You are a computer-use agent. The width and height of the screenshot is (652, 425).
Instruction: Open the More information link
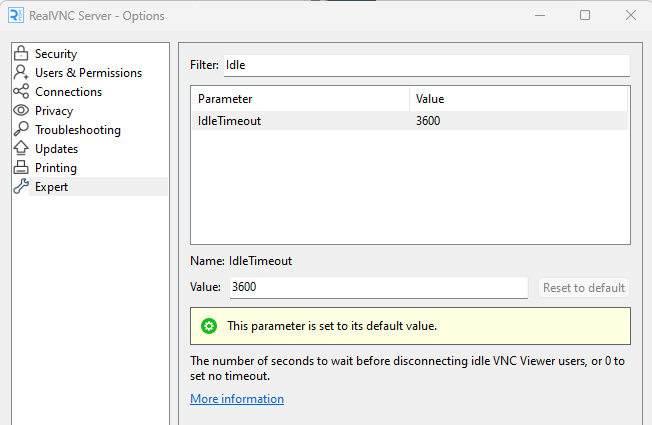click(x=237, y=399)
